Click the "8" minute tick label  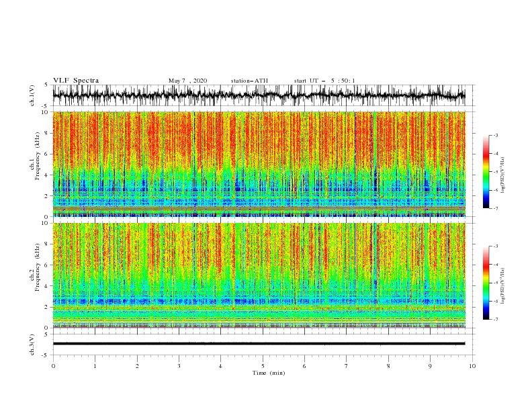(388, 366)
